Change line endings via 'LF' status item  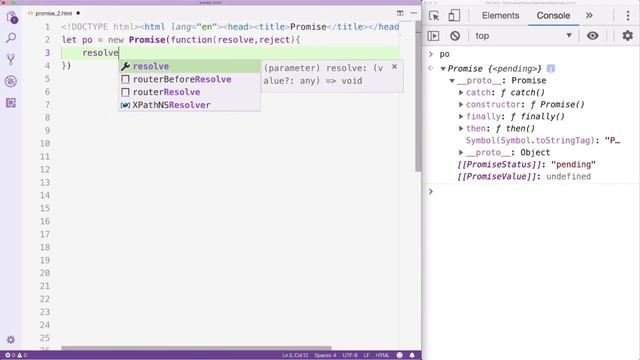(x=367, y=355)
